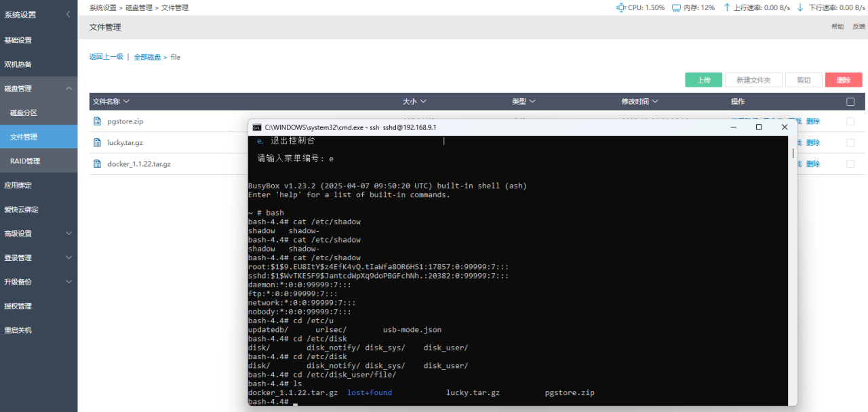Image resolution: width=868 pixels, height=412 pixels.
Task: Tick the select-all checkbox in table header
Action: pyautogui.click(x=850, y=102)
